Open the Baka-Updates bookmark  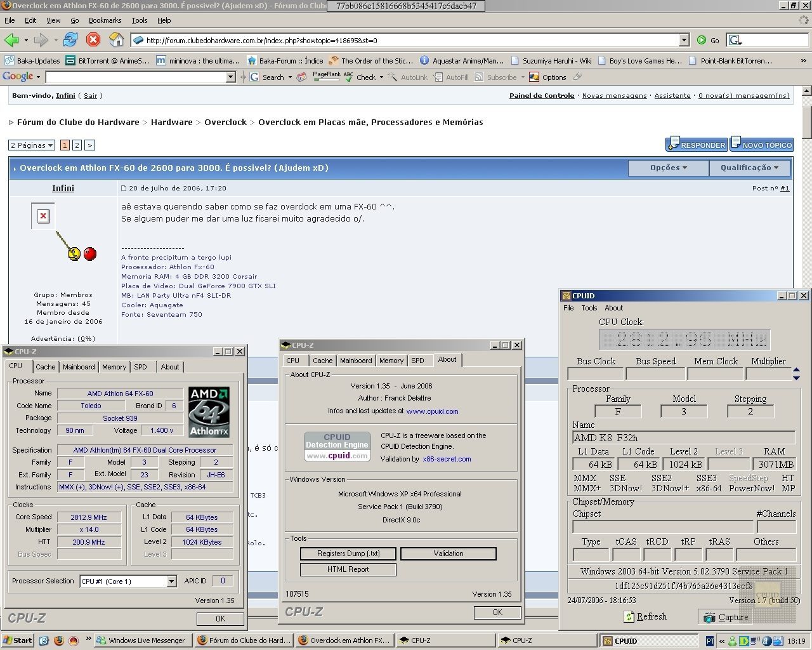click(32, 61)
